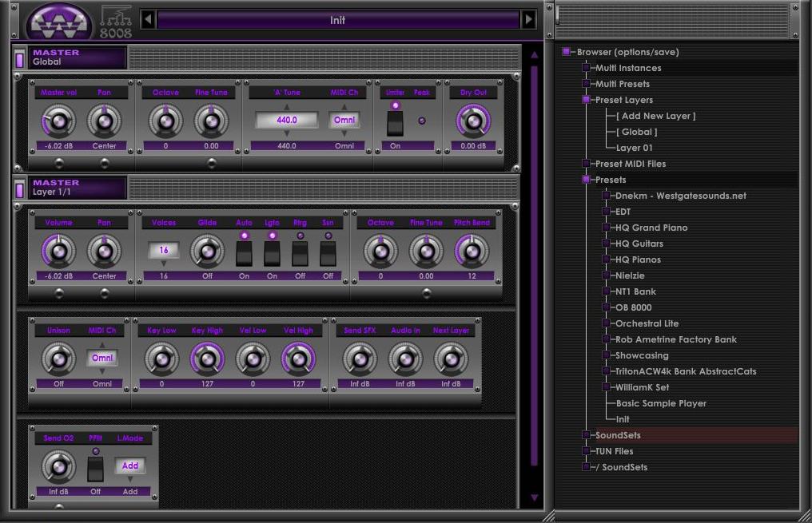
Task: Increase 'A' Tune with the up arrow
Action: pos(286,107)
